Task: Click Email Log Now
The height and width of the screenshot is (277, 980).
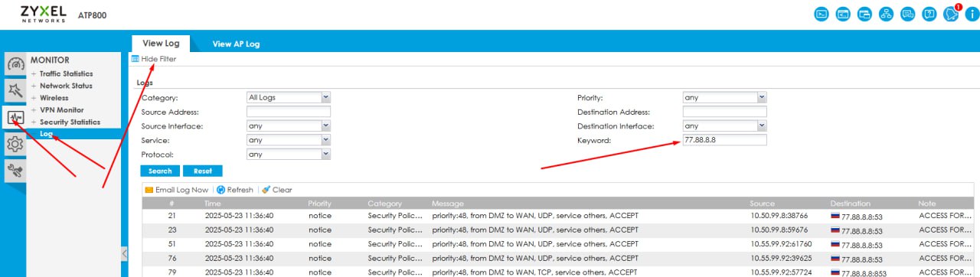Action: 176,190
